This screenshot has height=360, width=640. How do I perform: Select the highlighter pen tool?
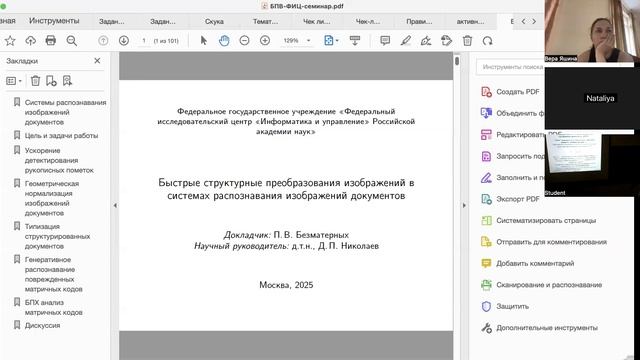coord(406,40)
